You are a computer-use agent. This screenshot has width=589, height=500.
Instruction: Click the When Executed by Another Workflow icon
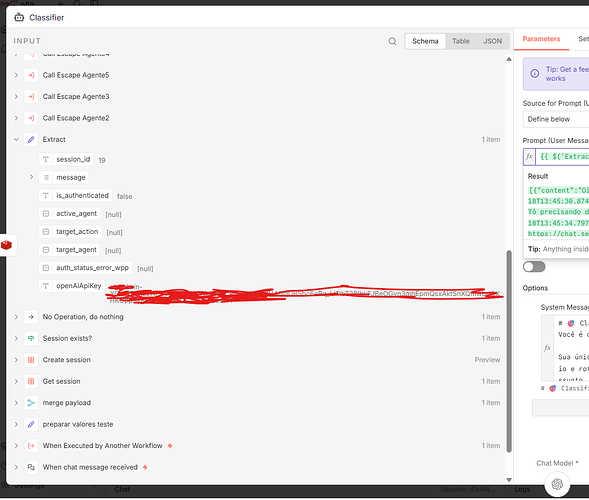(31, 446)
